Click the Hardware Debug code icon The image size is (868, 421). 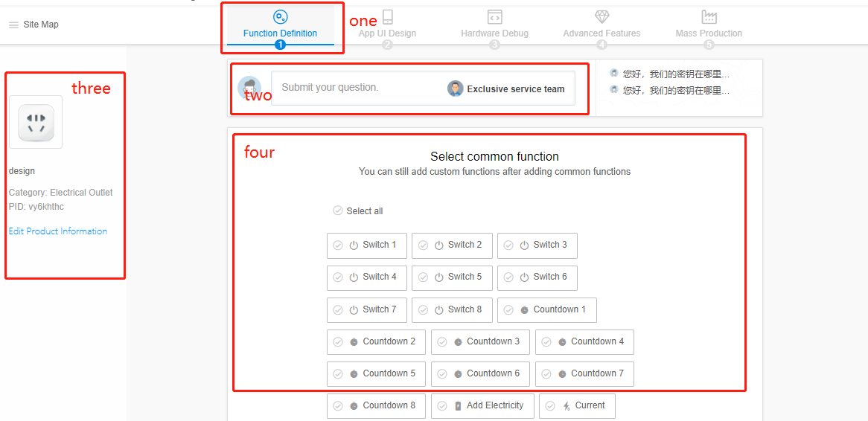[x=494, y=17]
